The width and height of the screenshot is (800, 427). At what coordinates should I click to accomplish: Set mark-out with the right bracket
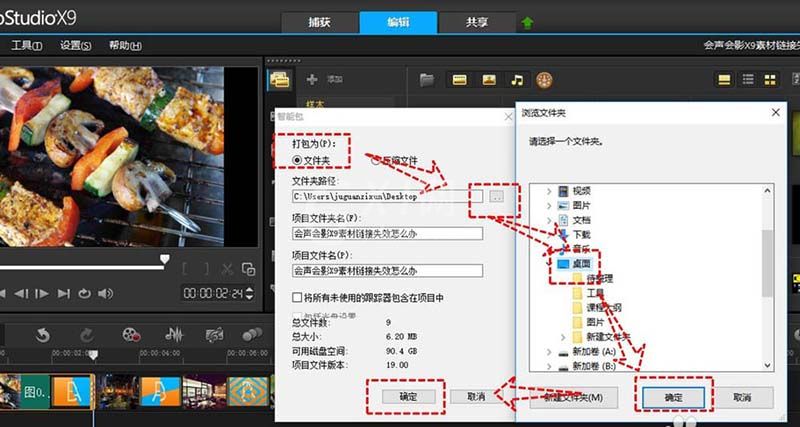click(205, 269)
